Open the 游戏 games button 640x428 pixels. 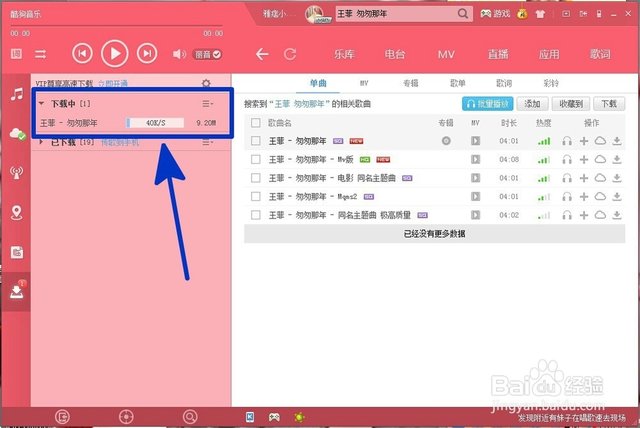(x=495, y=14)
